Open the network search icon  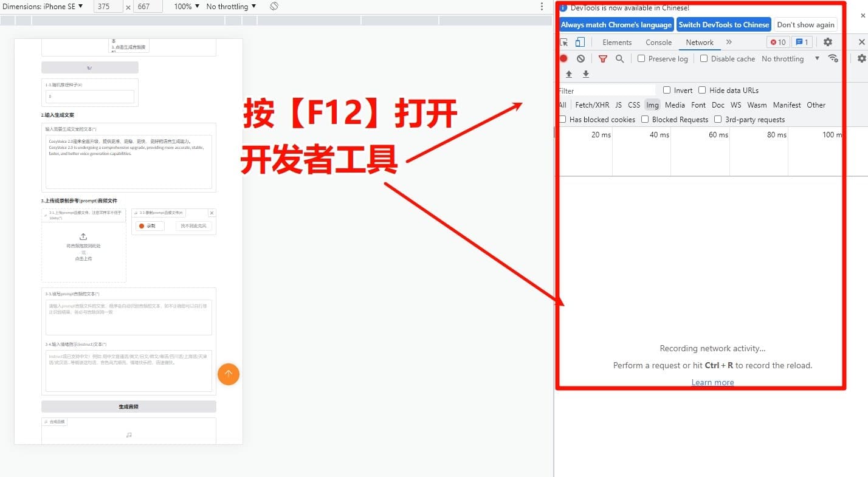[620, 58]
